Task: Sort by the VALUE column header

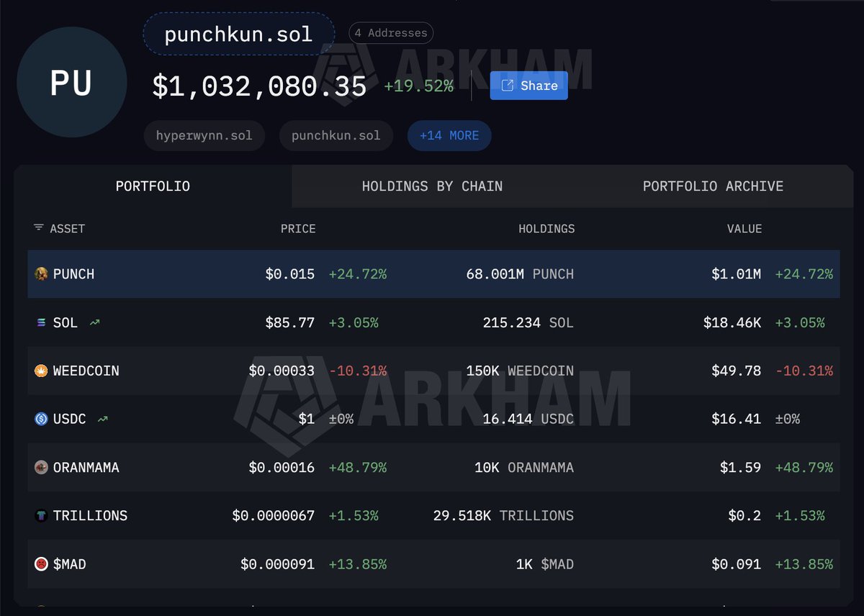Action: [x=744, y=229]
